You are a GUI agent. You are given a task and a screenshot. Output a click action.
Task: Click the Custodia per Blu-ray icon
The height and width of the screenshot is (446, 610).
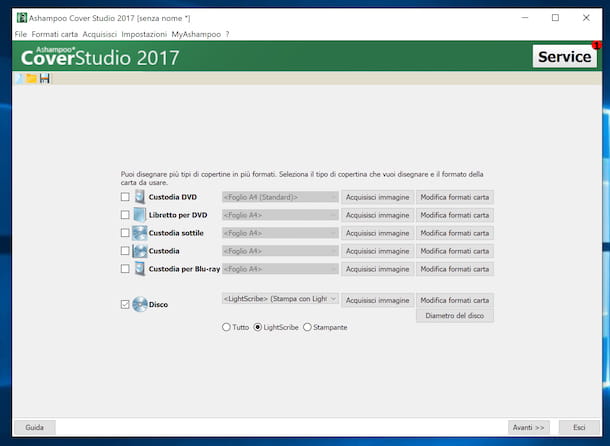click(x=139, y=269)
